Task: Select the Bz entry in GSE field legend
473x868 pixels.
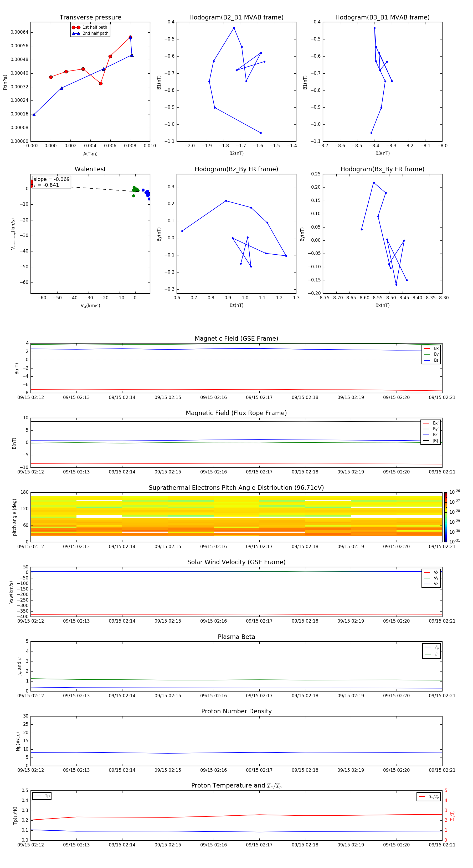Action: 431,360
